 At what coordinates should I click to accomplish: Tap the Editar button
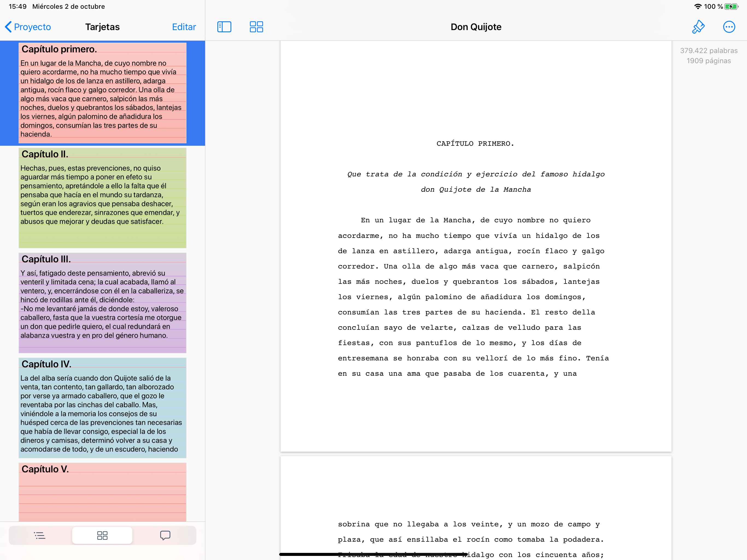click(x=184, y=27)
